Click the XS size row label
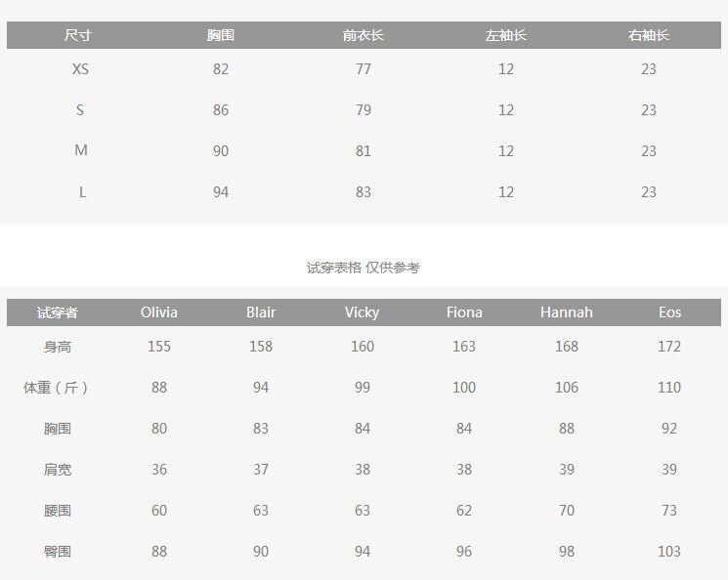Viewport: 728px width, 580px height. click(x=80, y=69)
